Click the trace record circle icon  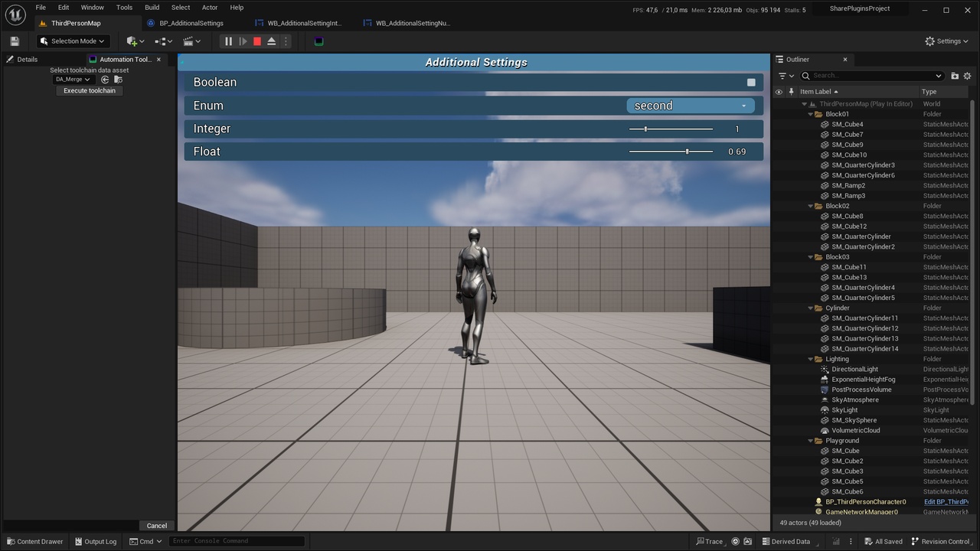[736, 542]
